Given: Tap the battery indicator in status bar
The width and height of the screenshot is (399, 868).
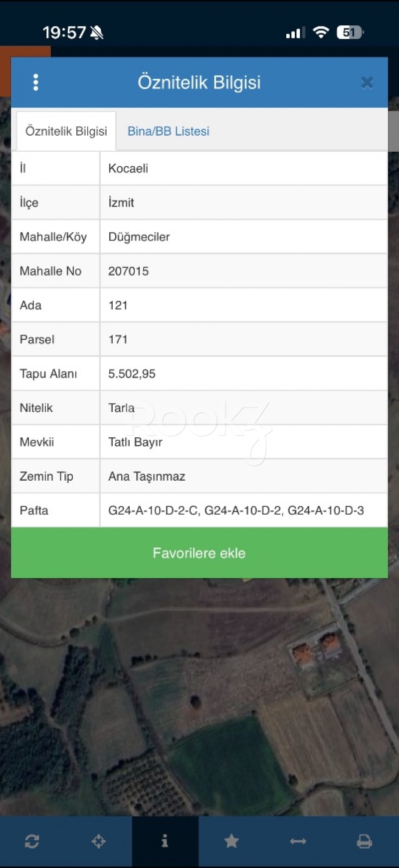Looking at the screenshot, I should pos(350,33).
